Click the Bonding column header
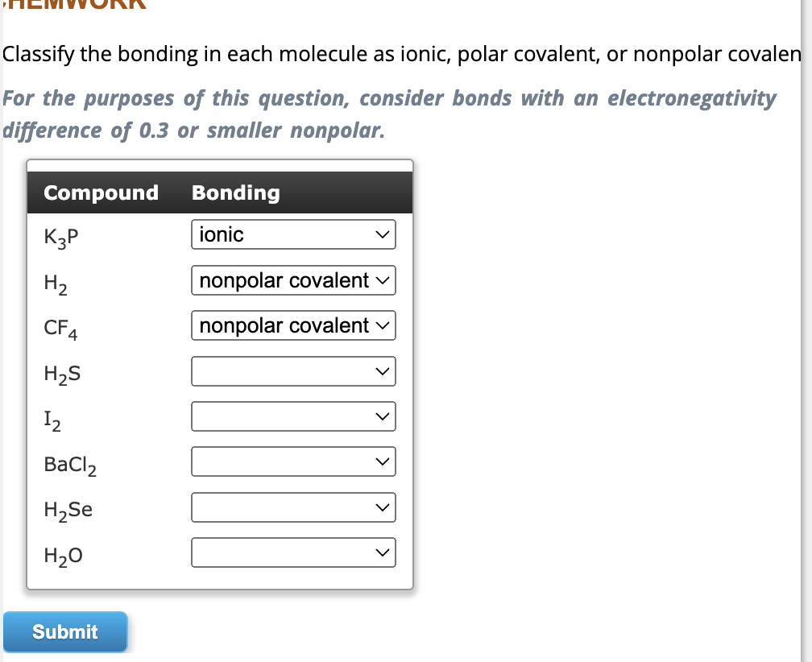The height and width of the screenshot is (662, 812). click(235, 192)
